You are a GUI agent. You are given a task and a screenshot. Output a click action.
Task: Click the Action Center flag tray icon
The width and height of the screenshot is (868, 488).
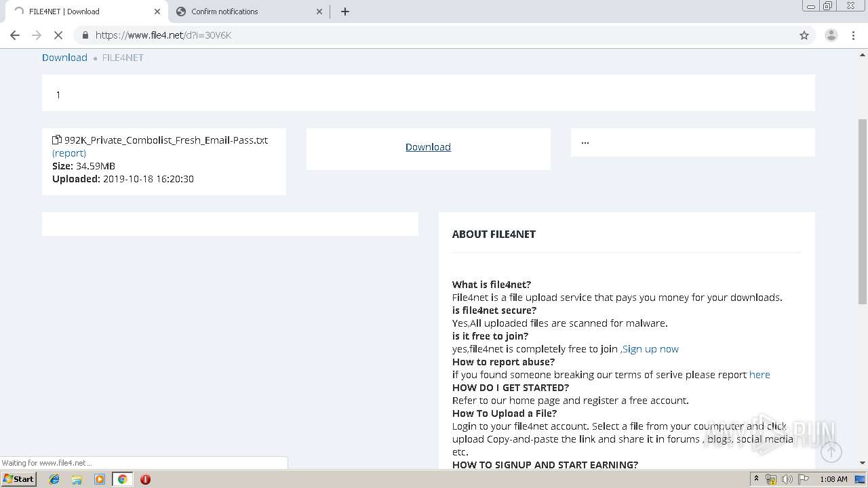tap(804, 479)
